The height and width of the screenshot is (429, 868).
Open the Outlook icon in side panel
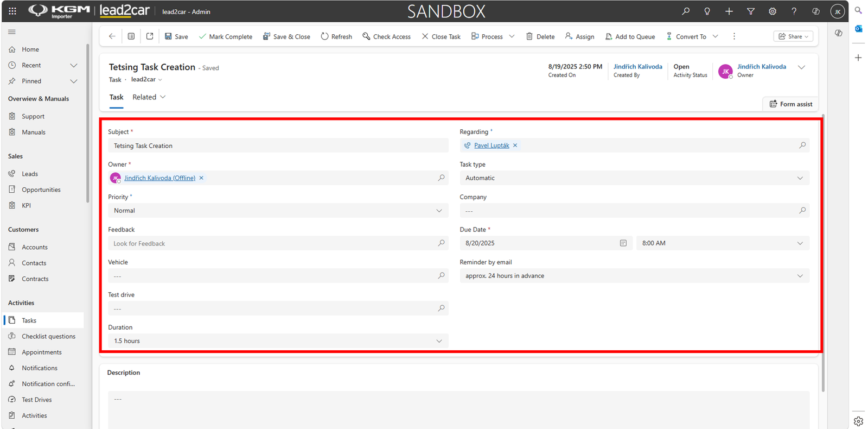(x=858, y=28)
